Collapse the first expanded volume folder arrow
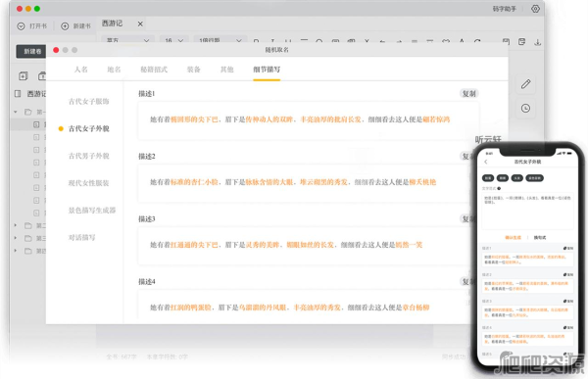Screen dimensions: 588x379 click(16, 112)
